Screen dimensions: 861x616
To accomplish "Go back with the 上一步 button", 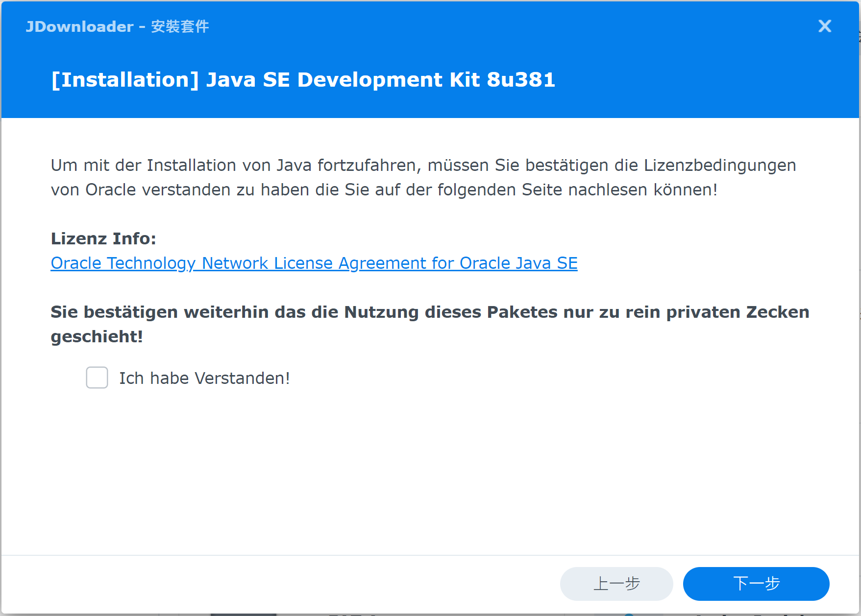I will coord(616,584).
